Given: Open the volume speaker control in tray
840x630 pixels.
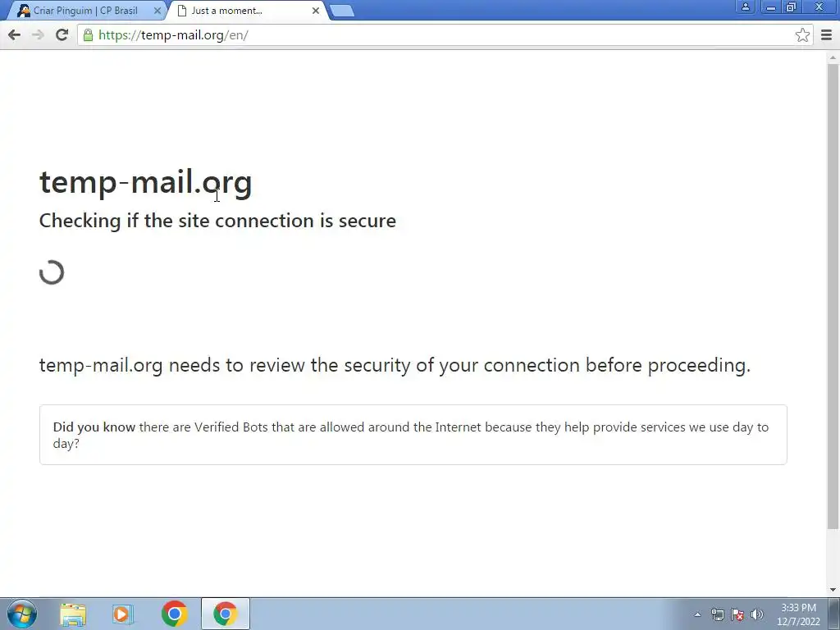Looking at the screenshot, I should point(757,614).
